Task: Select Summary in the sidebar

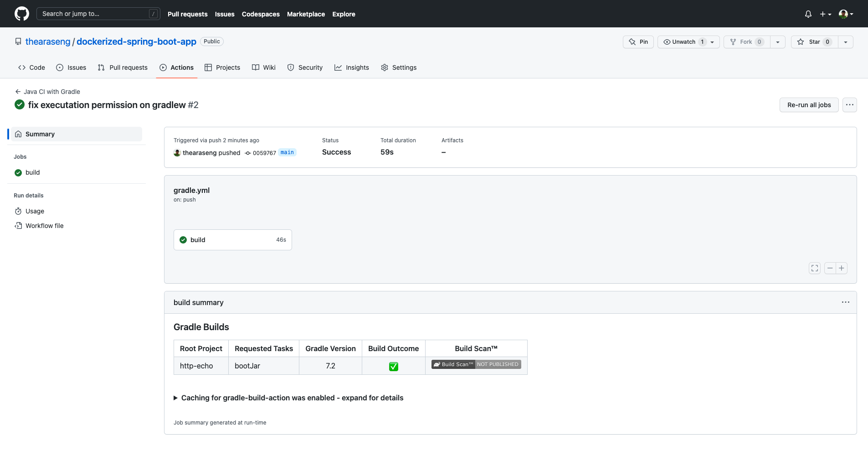Action: [77, 134]
